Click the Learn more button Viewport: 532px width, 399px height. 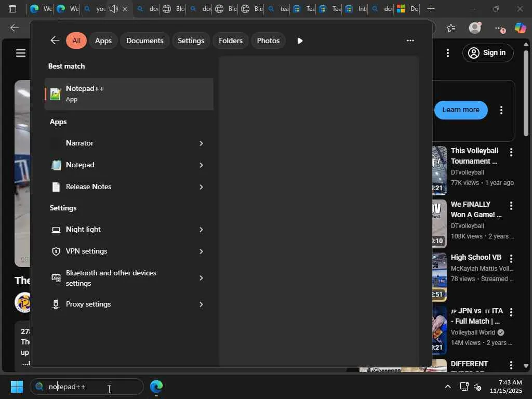click(461, 110)
